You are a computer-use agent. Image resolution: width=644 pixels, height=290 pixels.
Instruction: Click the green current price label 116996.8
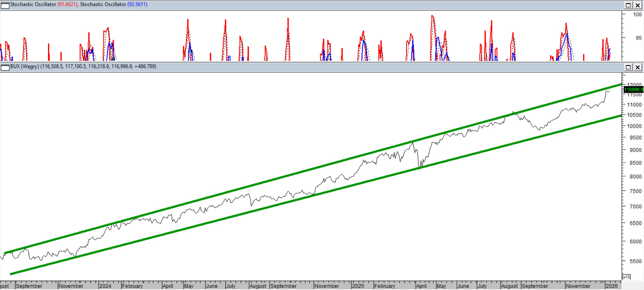pyautogui.click(x=633, y=90)
